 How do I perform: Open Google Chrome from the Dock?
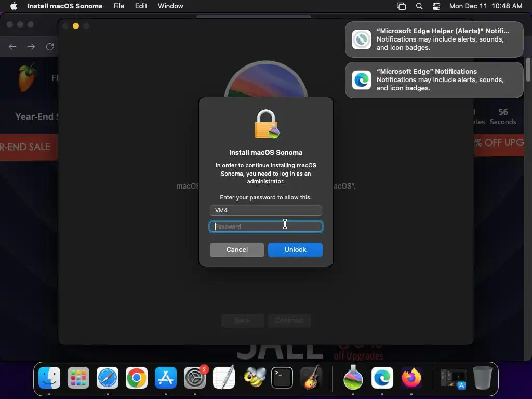pyautogui.click(x=137, y=378)
